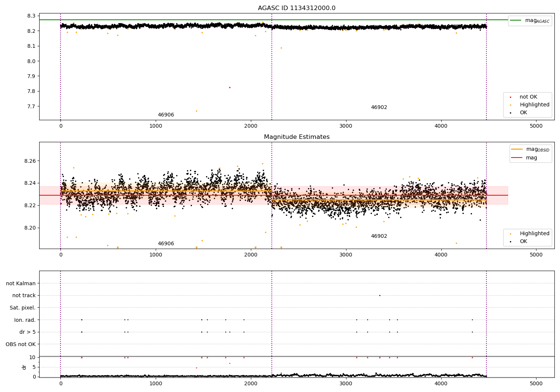Click the orange highlighted point near 7.67 in top plot

[196, 111]
